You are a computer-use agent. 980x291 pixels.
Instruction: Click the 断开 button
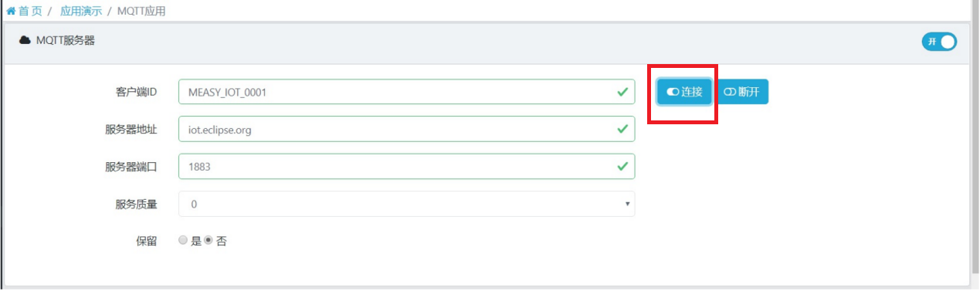click(x=742, y=92)
